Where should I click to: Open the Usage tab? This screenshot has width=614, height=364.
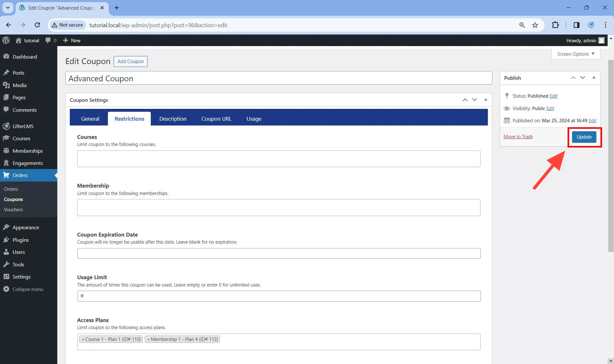pos(254,119)
